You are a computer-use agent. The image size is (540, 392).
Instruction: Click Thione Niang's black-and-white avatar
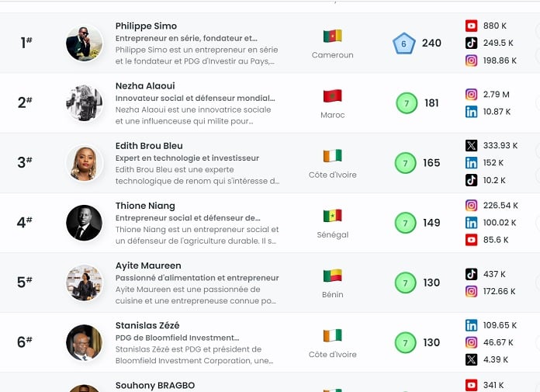(84, 223)
